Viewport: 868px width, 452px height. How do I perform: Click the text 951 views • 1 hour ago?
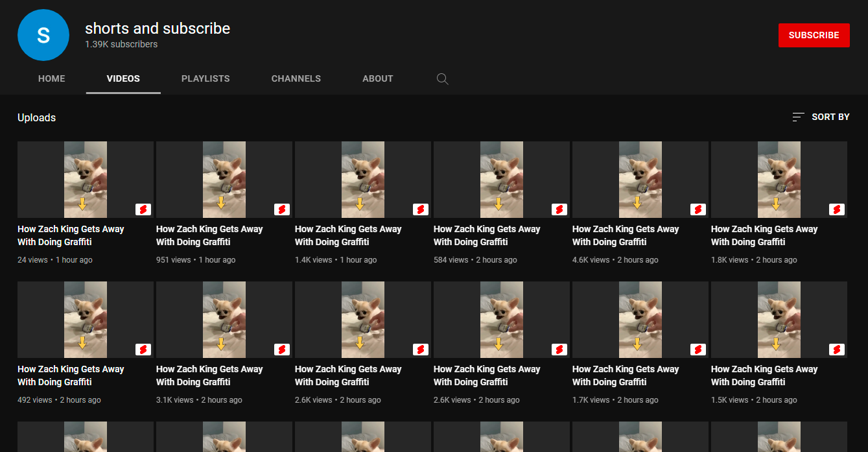click(x=196, y=260)
